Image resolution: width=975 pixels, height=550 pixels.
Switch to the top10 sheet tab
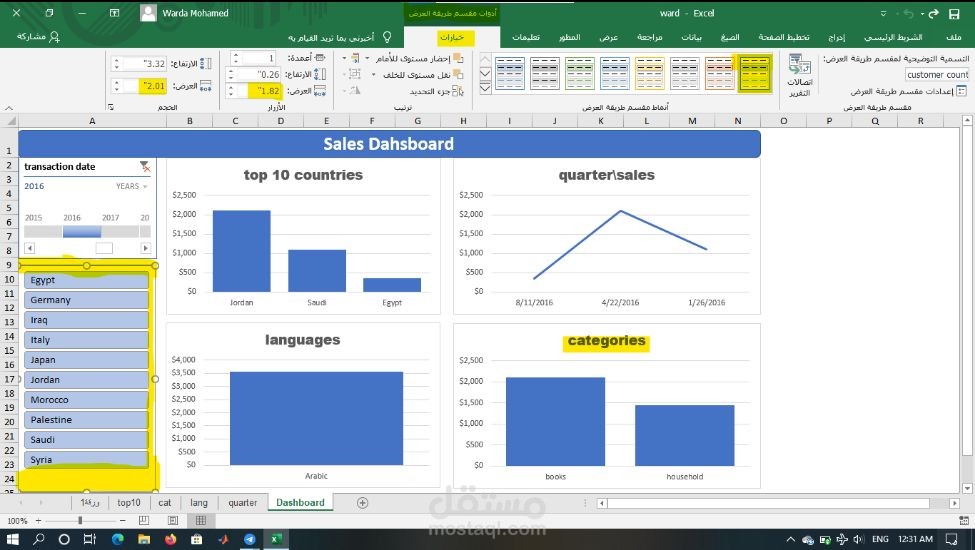(129, 503)
